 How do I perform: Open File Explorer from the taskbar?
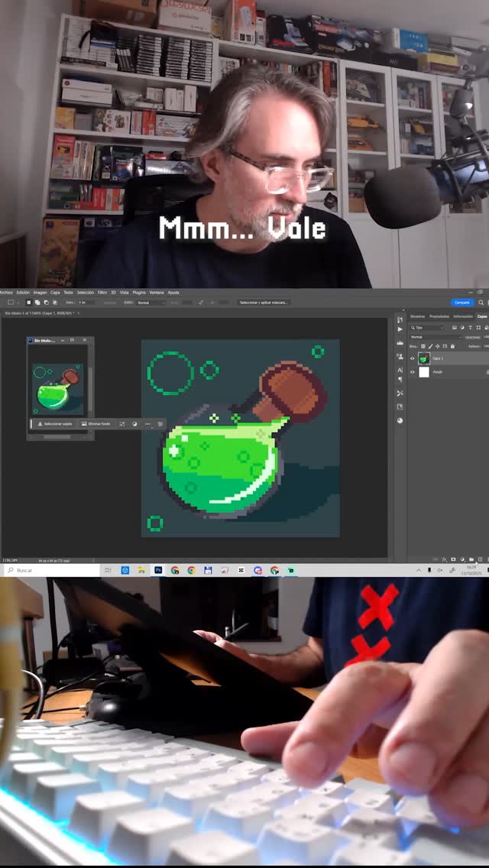tap(141, 570)
